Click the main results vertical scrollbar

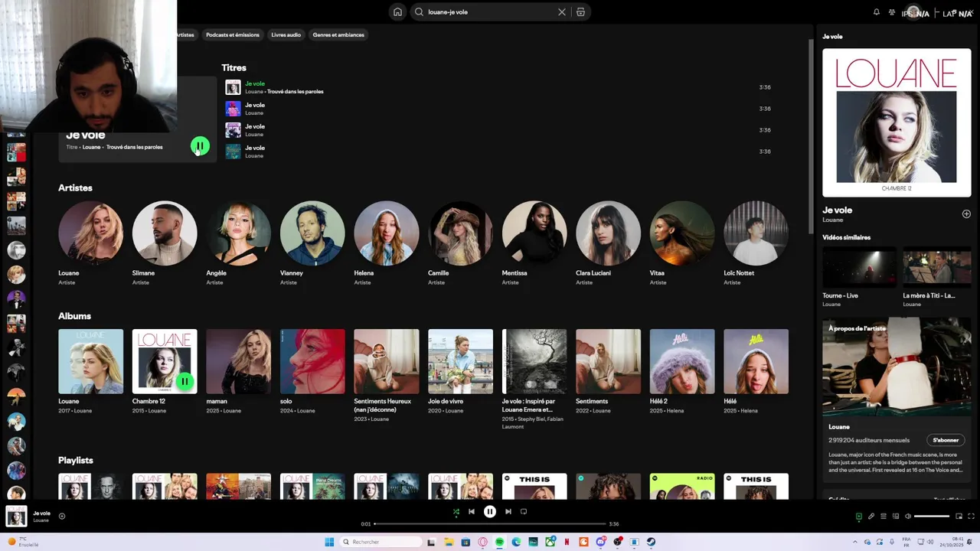point(811,136)
